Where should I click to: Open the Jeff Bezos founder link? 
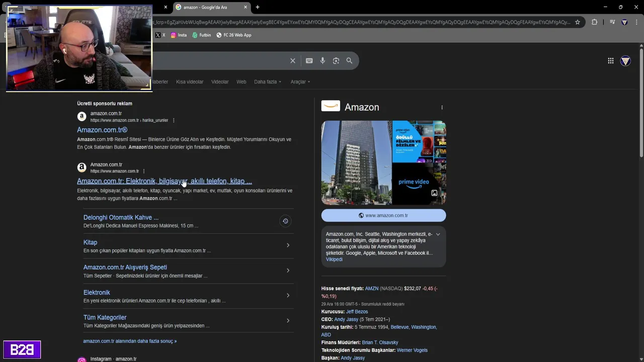tap(357, 312)
